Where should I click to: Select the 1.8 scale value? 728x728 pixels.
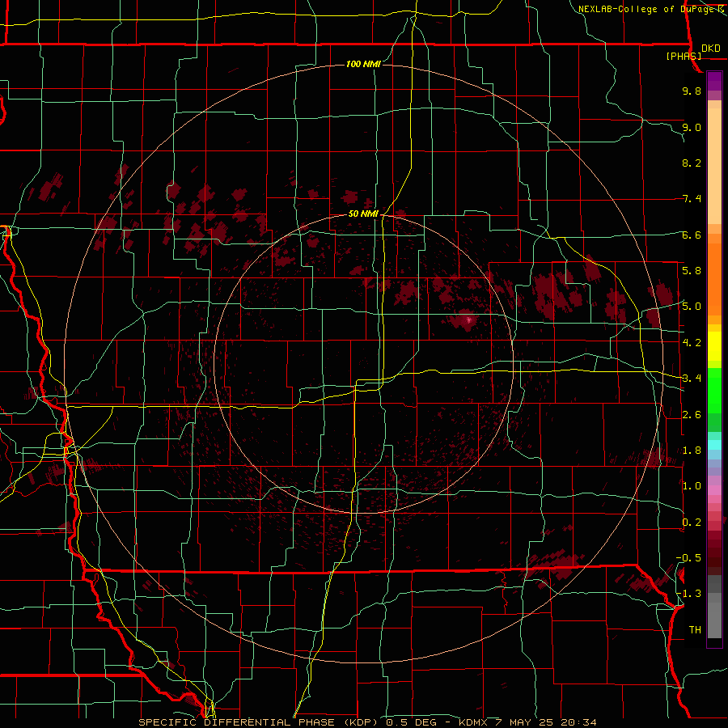coord(692,451)
